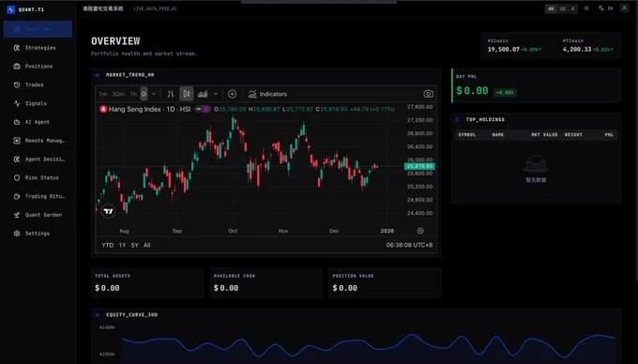Go to the Positions page
The image size is (638, 364).
[x=38, y=67]
